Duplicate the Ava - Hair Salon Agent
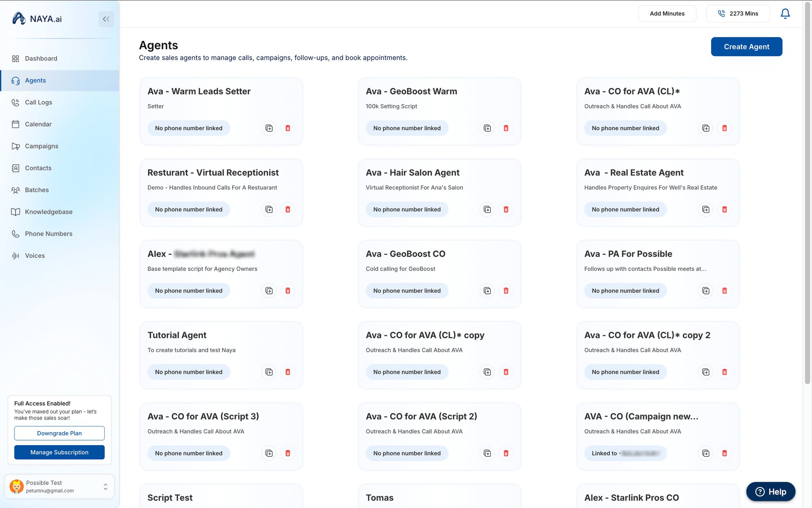This screenshot has height=508, width=812. click(487, 210)
